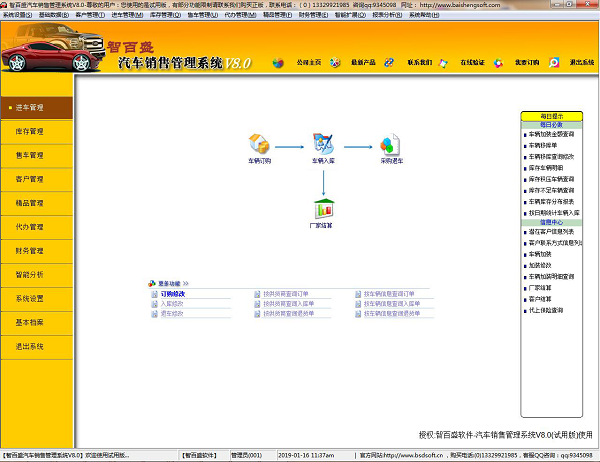Expand 更多功能 >> section
The image size is (600, 462).
coord(173,284)
